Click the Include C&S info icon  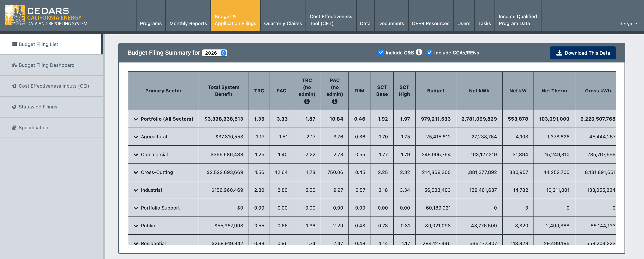pos(419,52)
